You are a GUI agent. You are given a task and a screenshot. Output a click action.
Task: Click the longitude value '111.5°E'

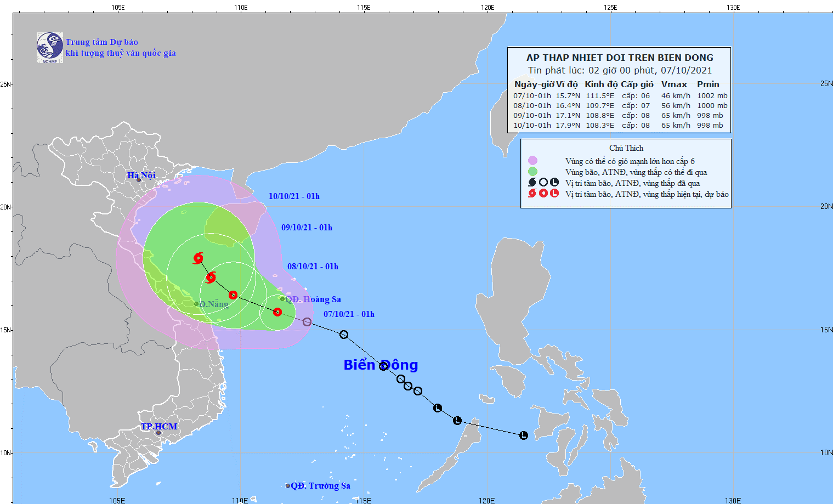point(600,96)
